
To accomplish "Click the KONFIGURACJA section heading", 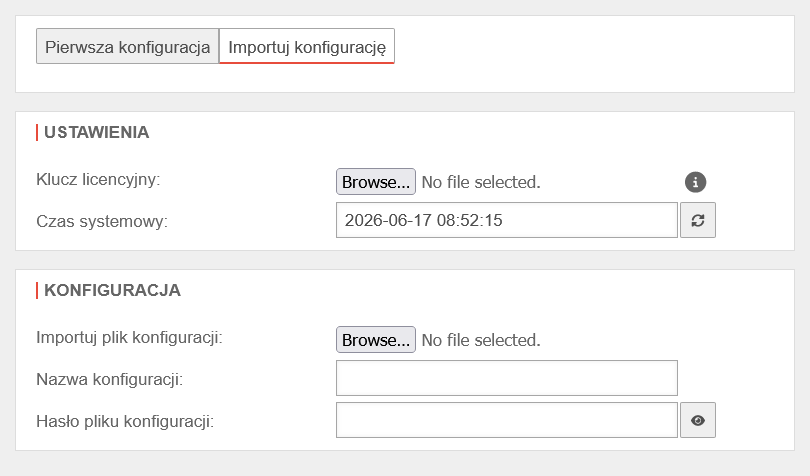I will point(113,290).
